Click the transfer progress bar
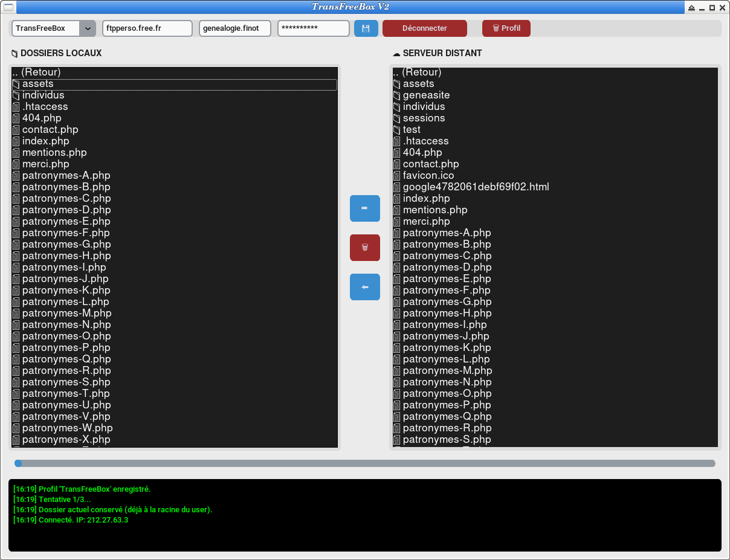Viewport: 730px width, 560px height. [365, 463]
